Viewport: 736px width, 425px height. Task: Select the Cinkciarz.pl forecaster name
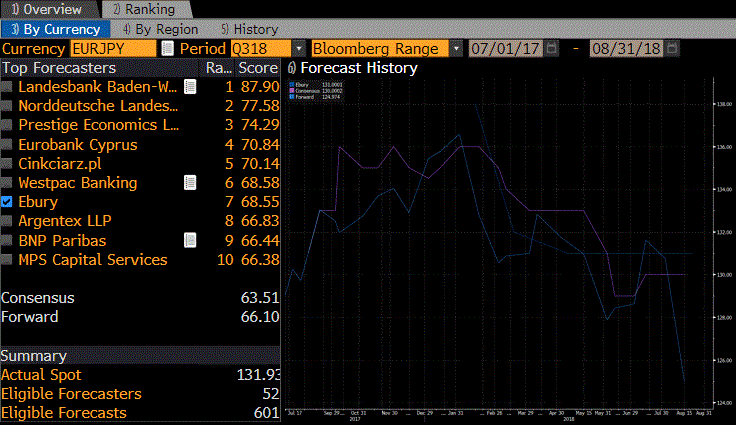[x=60, y=164]
